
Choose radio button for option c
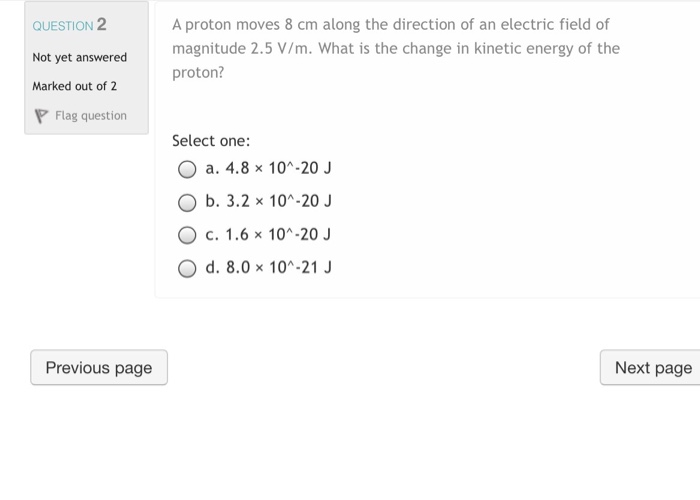187,235
